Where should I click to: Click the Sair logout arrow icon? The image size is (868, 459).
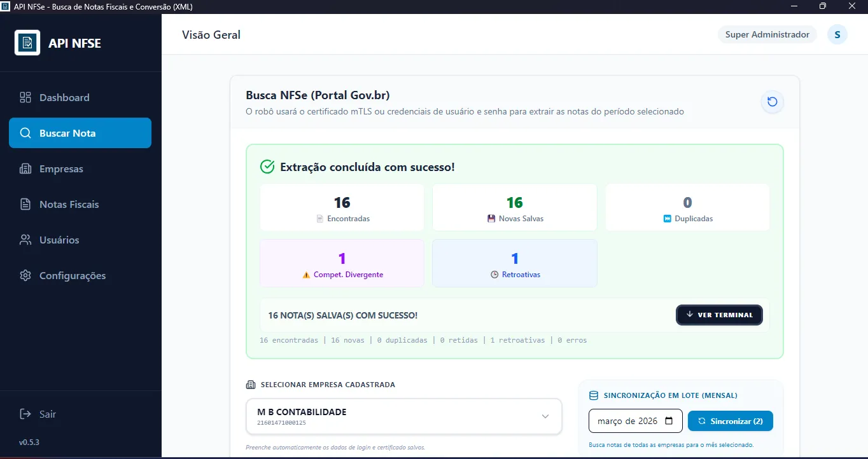[25, 414]
